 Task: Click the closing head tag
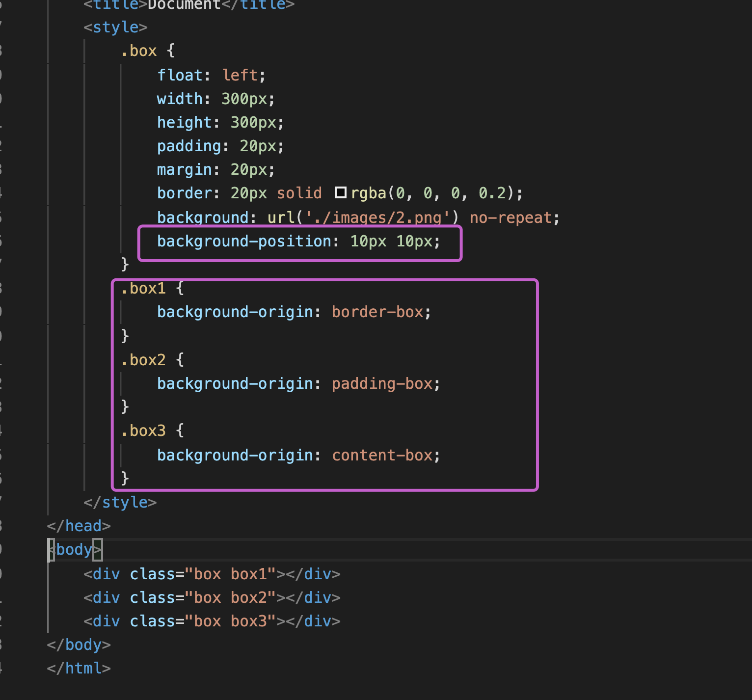click(79, 526)
